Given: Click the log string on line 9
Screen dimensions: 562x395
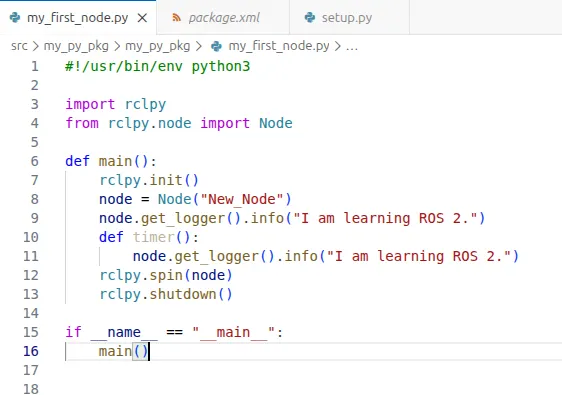Looking at the screenshot, I should click(385, 218).
